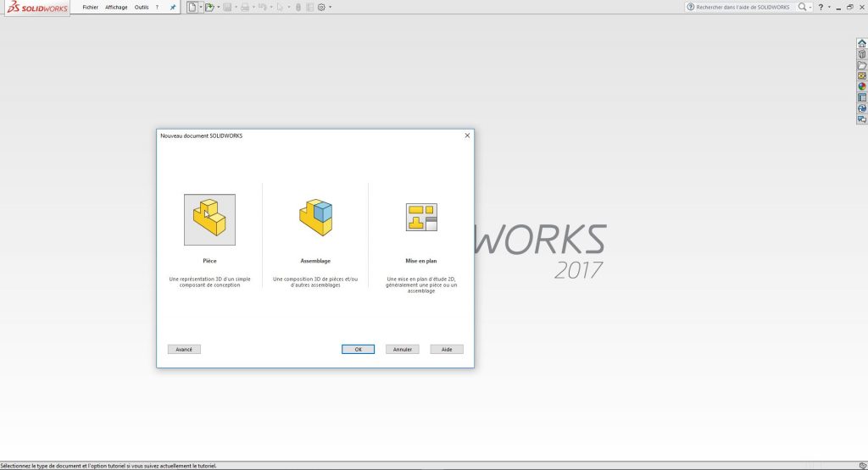
Task: Click the Select cursor toolbar icon
Action: point(280,7)
